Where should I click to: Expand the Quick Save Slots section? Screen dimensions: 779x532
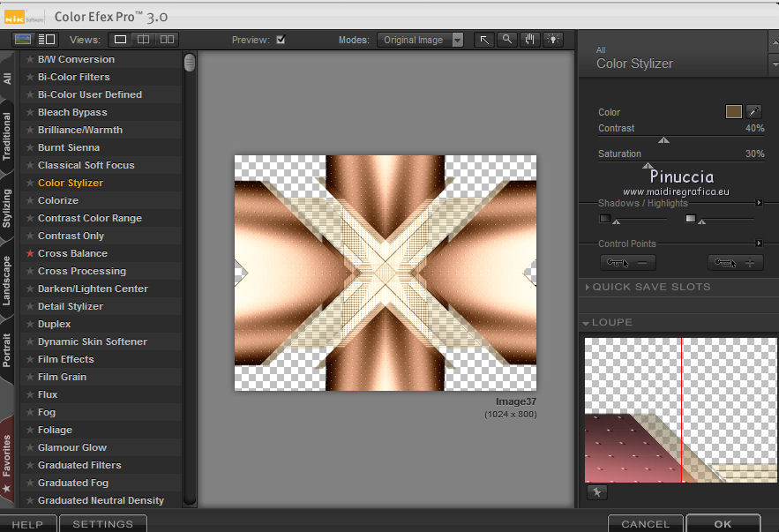click(x=650, y=287)
